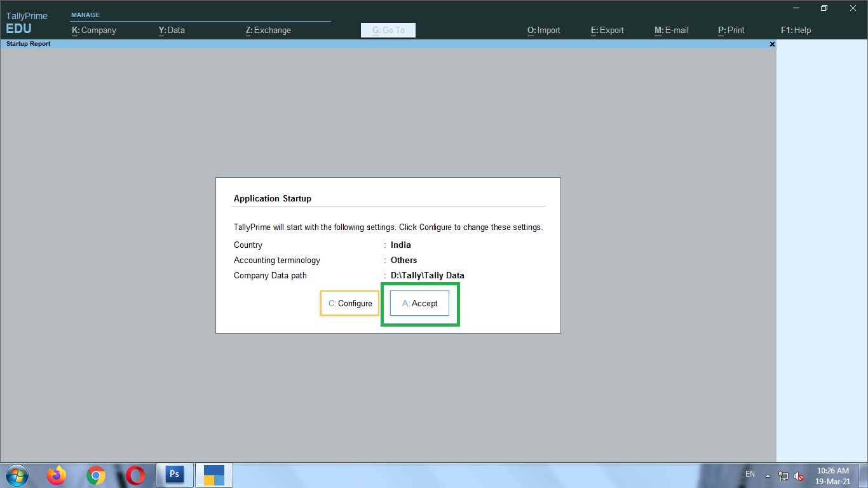Launch Google Chrome from the taskbar
This screenshot has height=488, width=868.
(x=96, y=475)
